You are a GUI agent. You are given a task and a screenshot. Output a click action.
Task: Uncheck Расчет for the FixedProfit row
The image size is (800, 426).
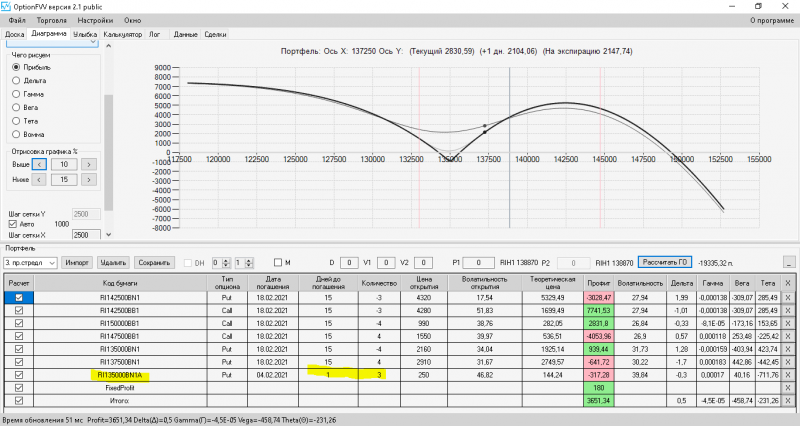pos(19,388)
